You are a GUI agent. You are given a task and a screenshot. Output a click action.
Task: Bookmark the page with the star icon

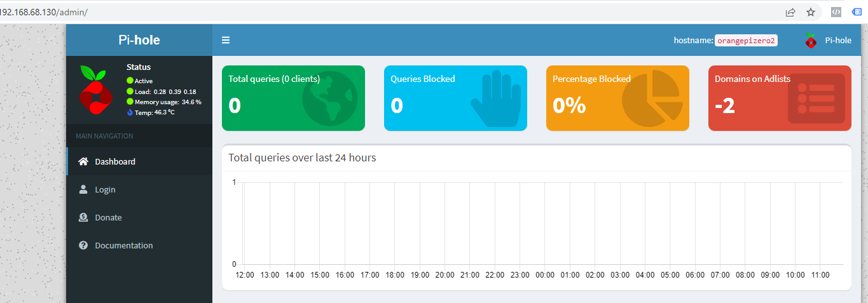(811, 11)
